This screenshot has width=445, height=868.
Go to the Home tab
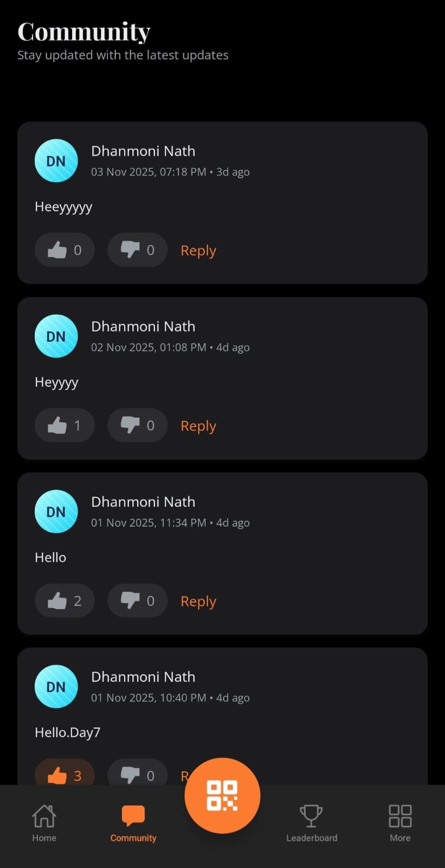[x=44, y=823]
